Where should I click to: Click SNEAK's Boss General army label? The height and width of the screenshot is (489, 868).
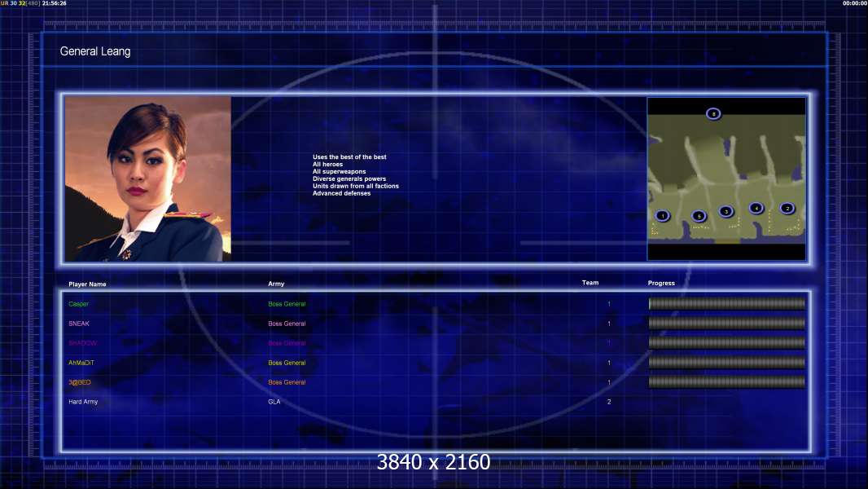287,324
